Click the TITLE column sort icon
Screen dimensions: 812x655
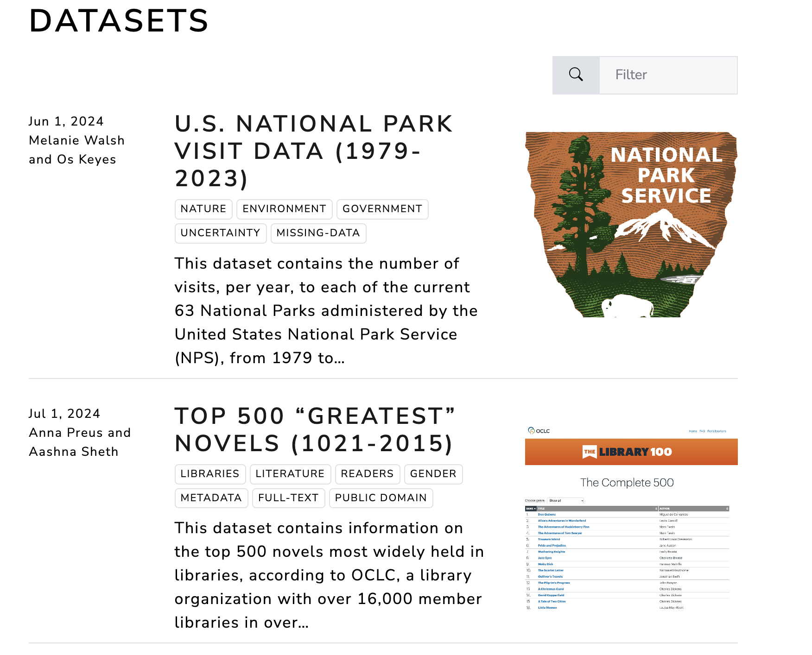click(x=656, y=509)
